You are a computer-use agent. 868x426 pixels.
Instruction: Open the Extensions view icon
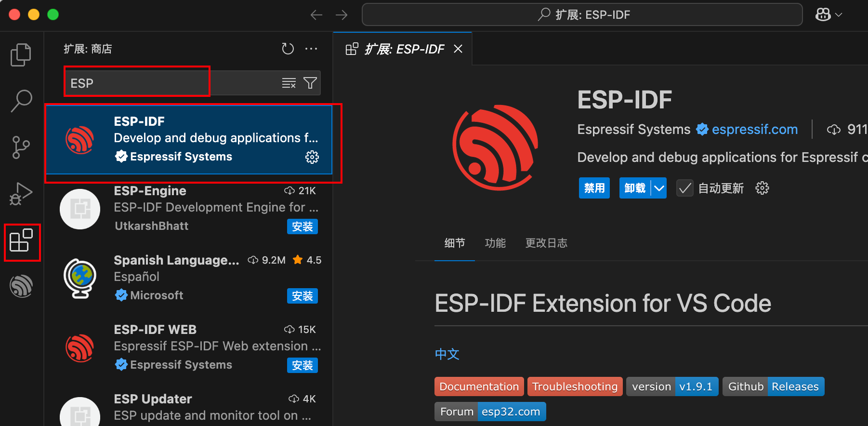click(21, 240)
